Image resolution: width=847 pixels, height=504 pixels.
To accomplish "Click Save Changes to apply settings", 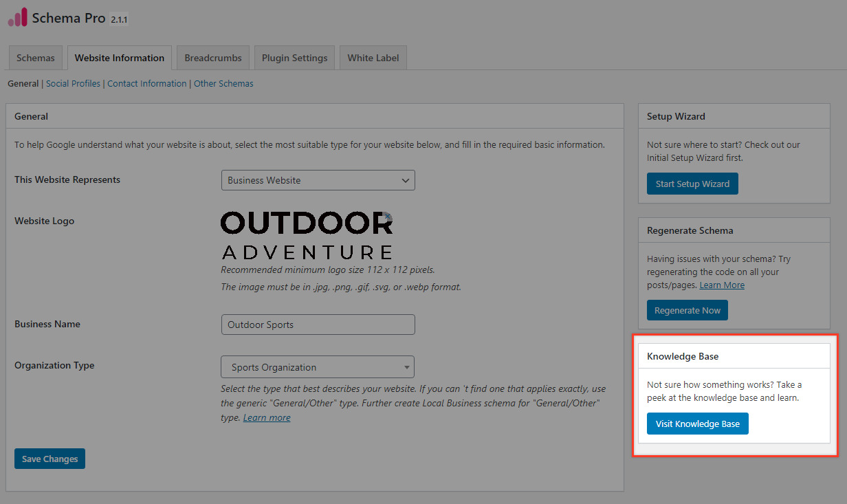I will point(49,458).
